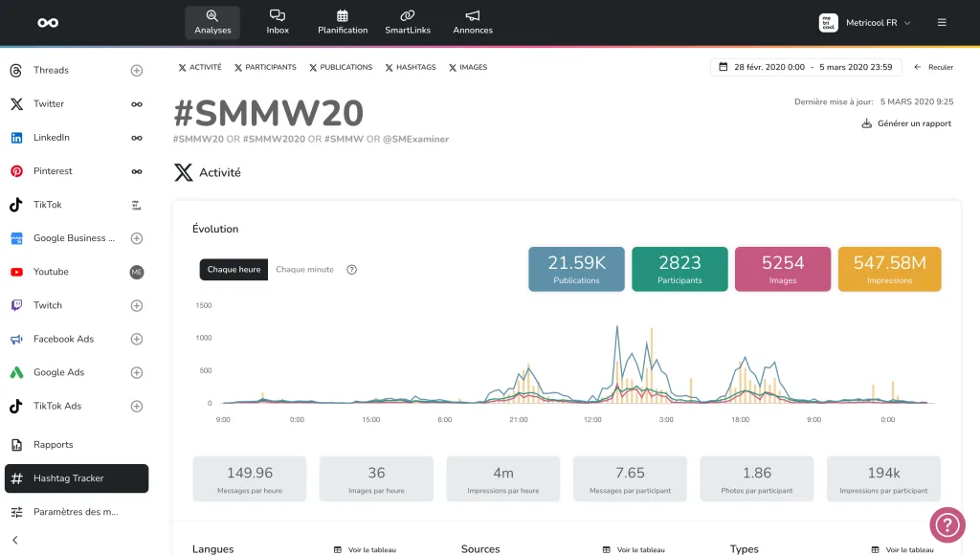Image resolution: width=980 pixels, height=555 pixels.
Task: Add TikTok Ads connection plus icon
Action: (x=137, y=407)
